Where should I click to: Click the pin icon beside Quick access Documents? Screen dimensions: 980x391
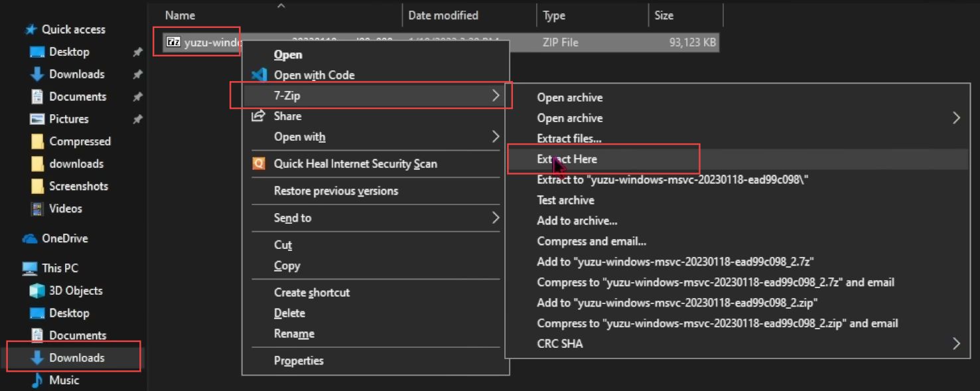coord(137,96)
